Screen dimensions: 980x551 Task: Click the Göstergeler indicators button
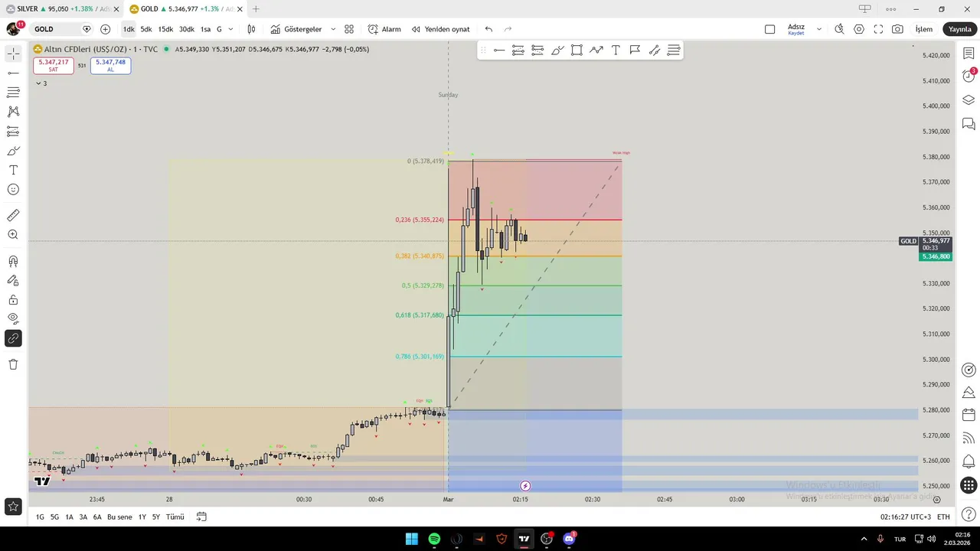[296, 29]
